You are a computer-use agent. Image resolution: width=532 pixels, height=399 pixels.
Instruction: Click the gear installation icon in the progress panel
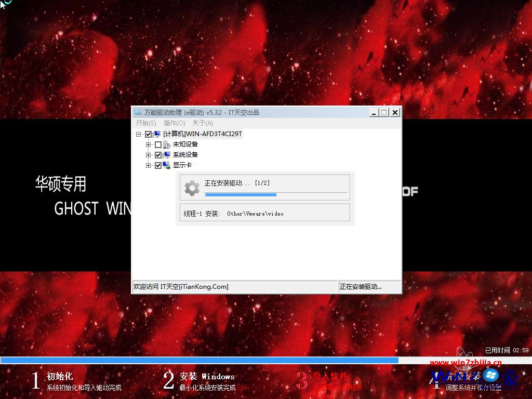point(191,187)
